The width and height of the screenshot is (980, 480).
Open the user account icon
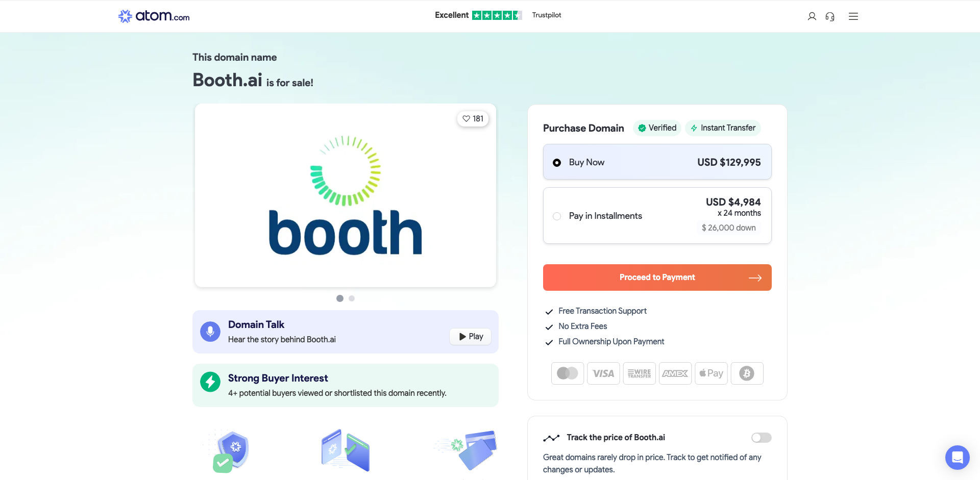coord(812,16)
